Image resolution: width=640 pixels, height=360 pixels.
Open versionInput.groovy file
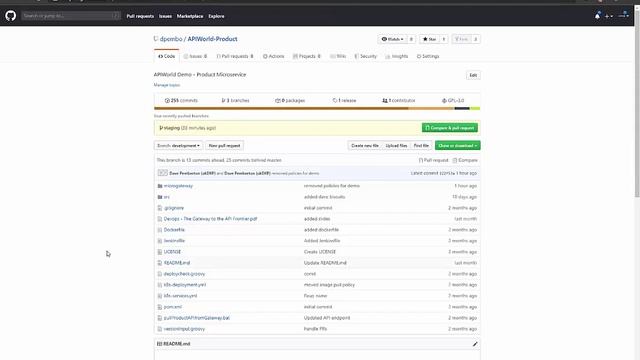184,329
